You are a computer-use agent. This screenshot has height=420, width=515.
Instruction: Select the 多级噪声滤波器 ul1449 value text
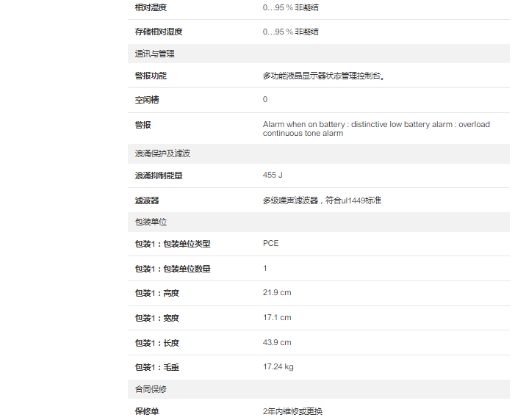[322, 200]
